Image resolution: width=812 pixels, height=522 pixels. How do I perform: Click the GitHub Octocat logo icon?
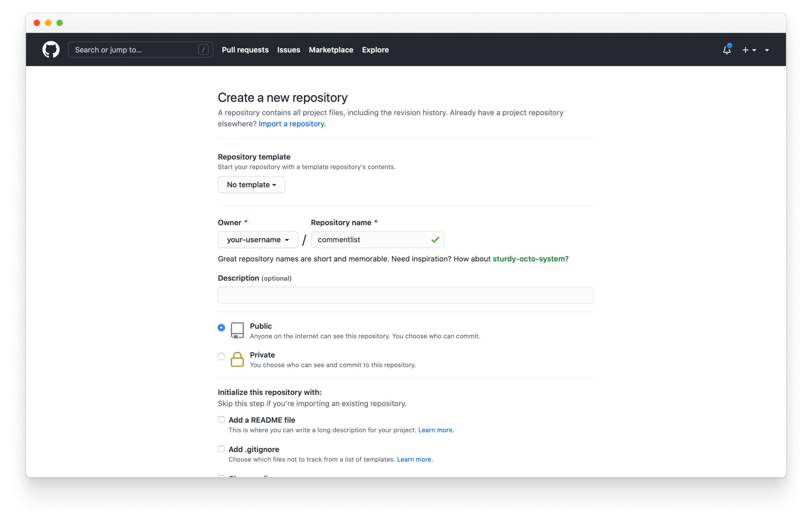(51, 50)
